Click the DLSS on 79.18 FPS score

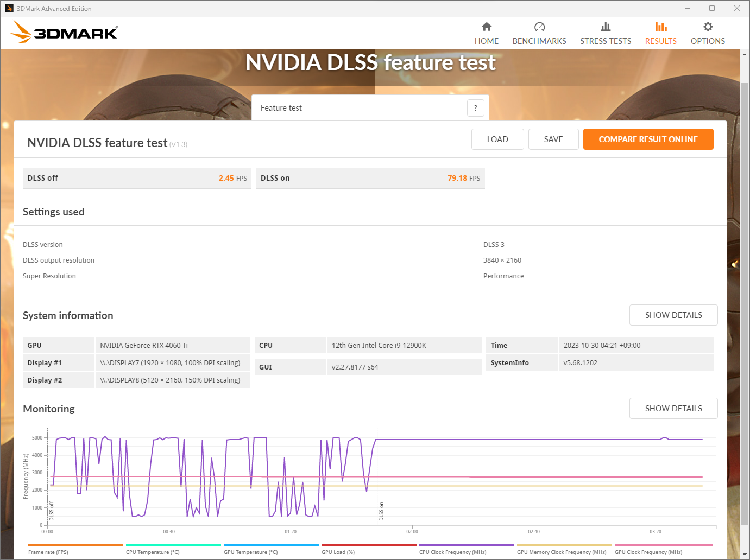point(370,178)
